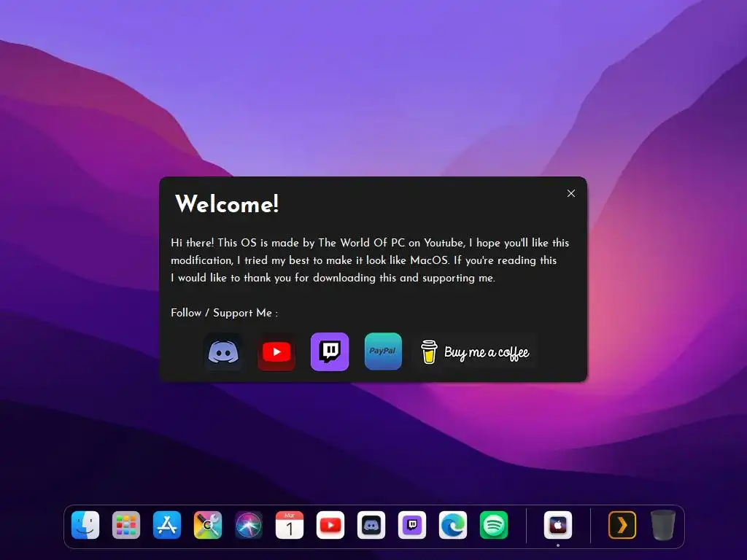Open the orange chevron Plex icon
The width and height of the screenshot is (747, 560).
tap(622, 525)
